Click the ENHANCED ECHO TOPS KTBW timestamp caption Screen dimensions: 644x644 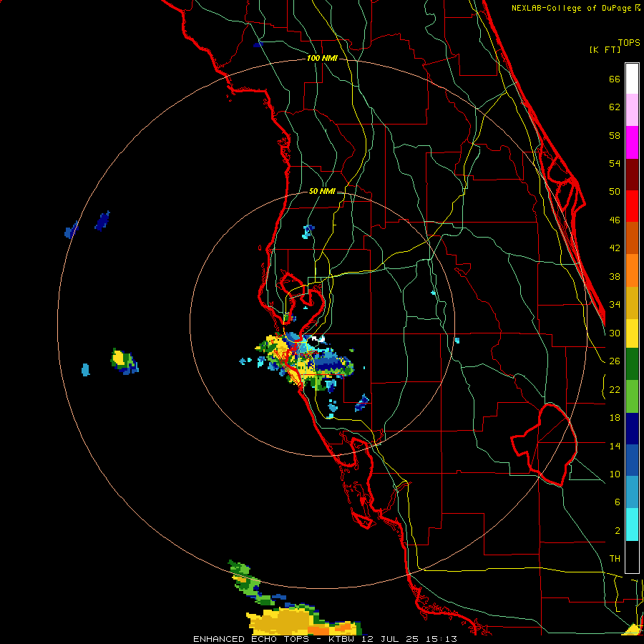point(325,639)
